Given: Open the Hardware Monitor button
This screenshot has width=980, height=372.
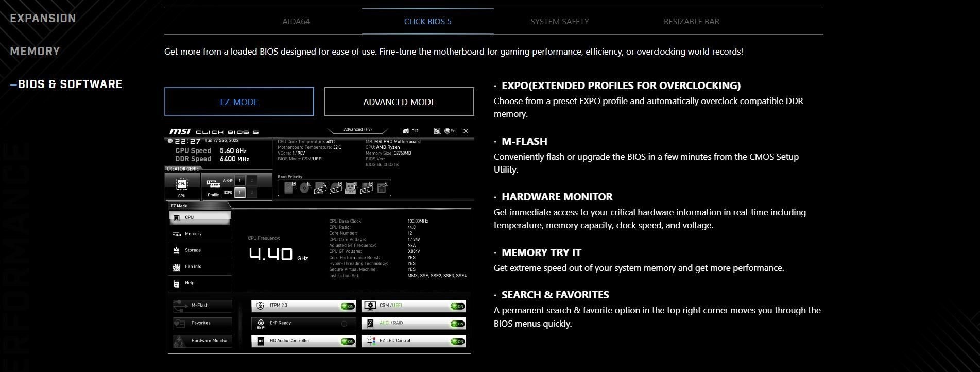Looking at the screenshot, I should click(x=202, y=341).
